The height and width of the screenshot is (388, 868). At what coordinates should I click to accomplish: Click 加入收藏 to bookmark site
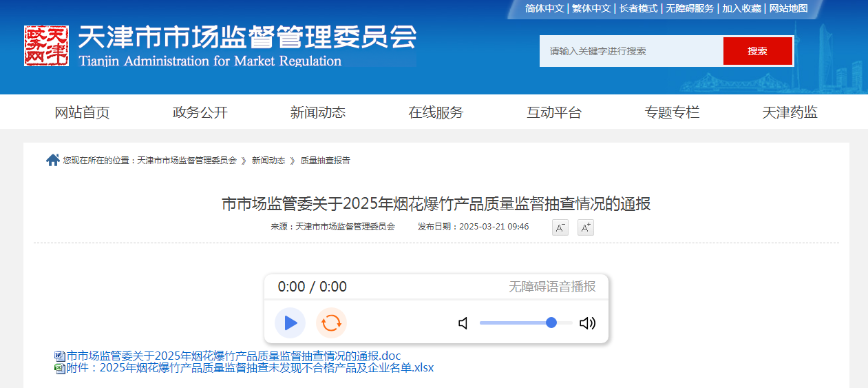(741, 8)
